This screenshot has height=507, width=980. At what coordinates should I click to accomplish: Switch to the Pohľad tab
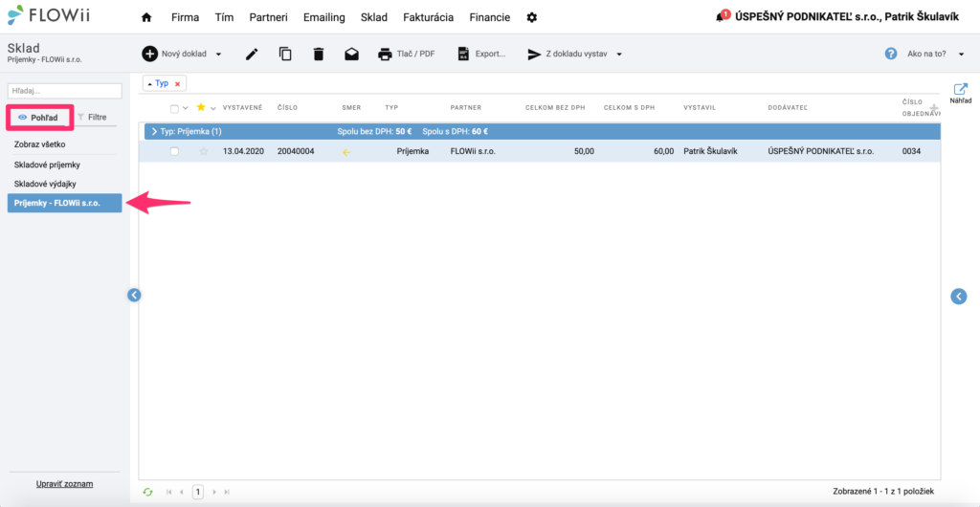[x=40, y=117]
